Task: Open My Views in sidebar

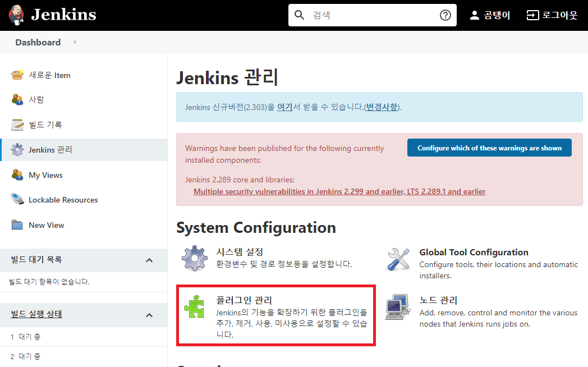Action: [x=46, y=175]
